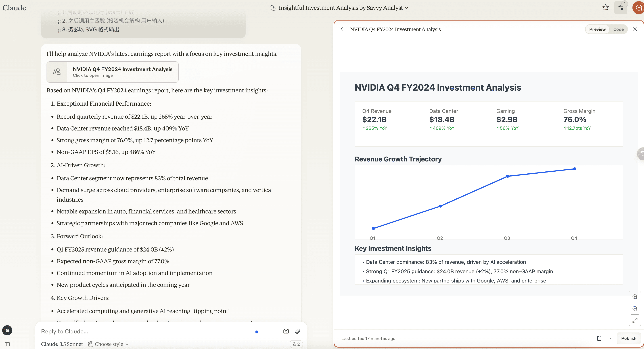644x349 pixels.
Task: Click the Q4 data point on chart
Action: coord(575,169)
